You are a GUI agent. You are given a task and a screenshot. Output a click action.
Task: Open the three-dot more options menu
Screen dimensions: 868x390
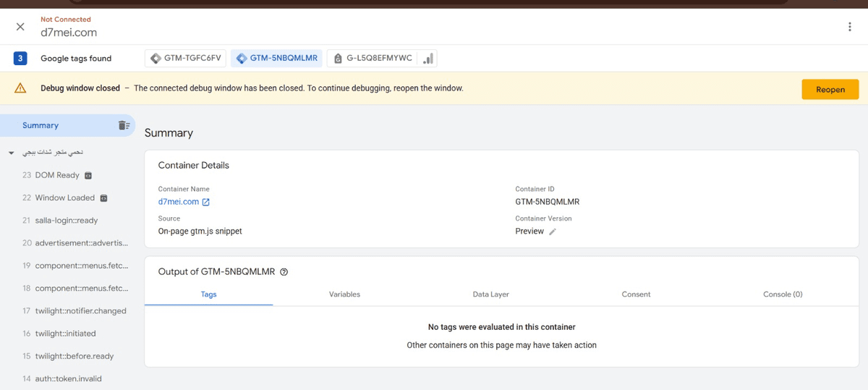849,27
